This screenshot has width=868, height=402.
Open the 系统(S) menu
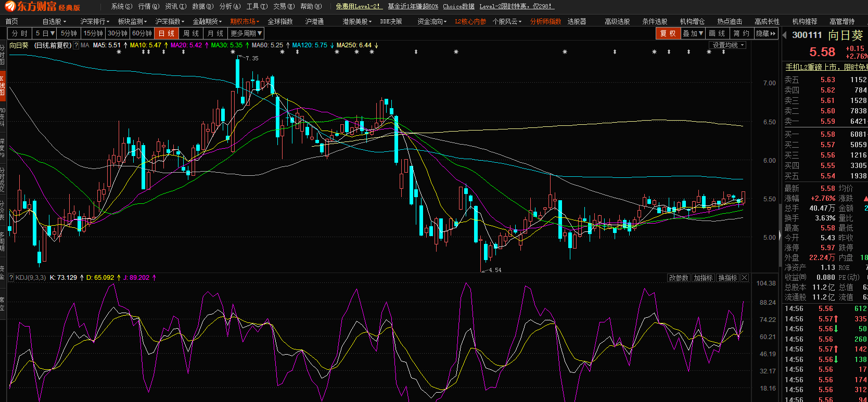click(x=121, y=6)
